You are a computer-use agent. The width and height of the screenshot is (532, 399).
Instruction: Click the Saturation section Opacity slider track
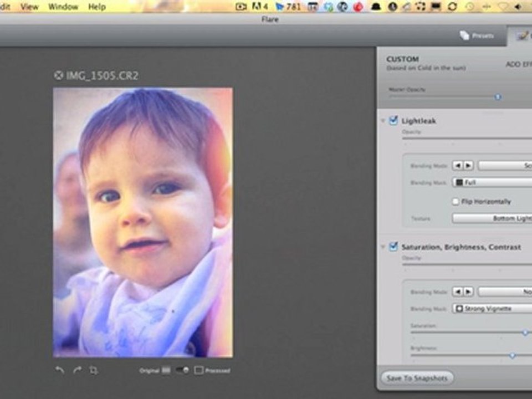tap(467, 265)
